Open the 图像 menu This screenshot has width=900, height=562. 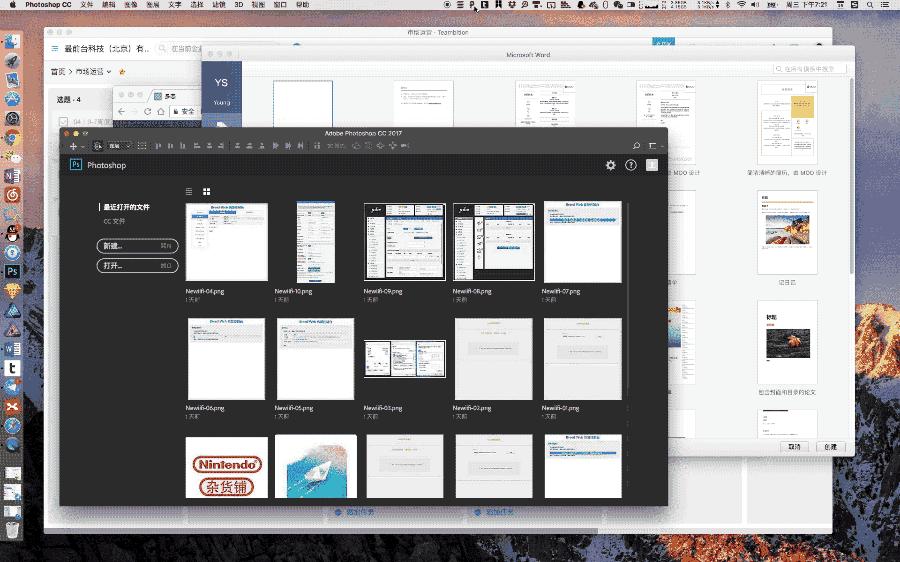[x=131, y=5]
